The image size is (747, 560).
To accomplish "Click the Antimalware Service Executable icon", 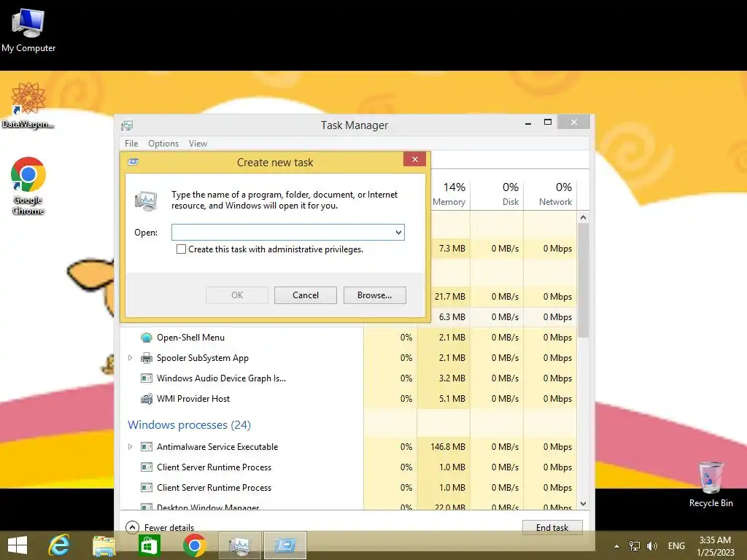I will (146, 447).
